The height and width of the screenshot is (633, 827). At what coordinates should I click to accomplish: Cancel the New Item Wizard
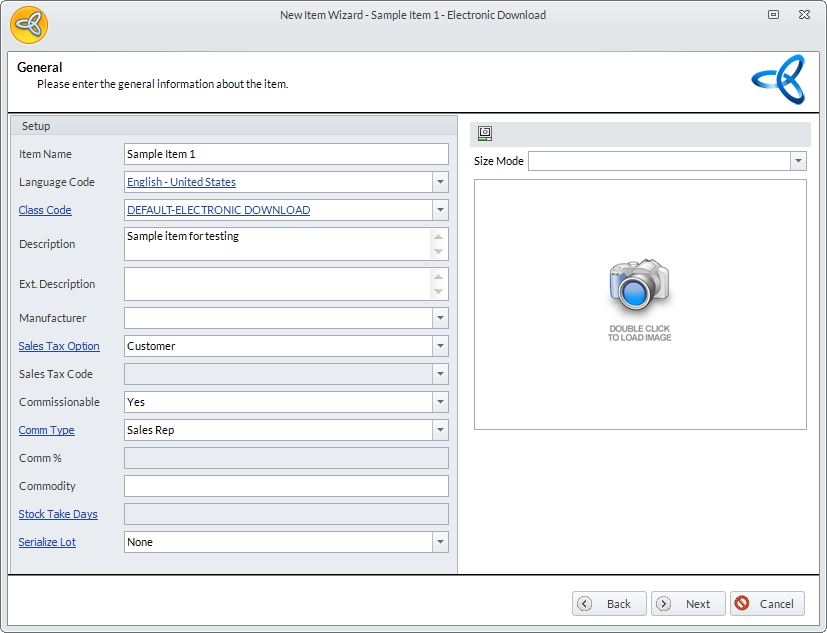point(767,604)
